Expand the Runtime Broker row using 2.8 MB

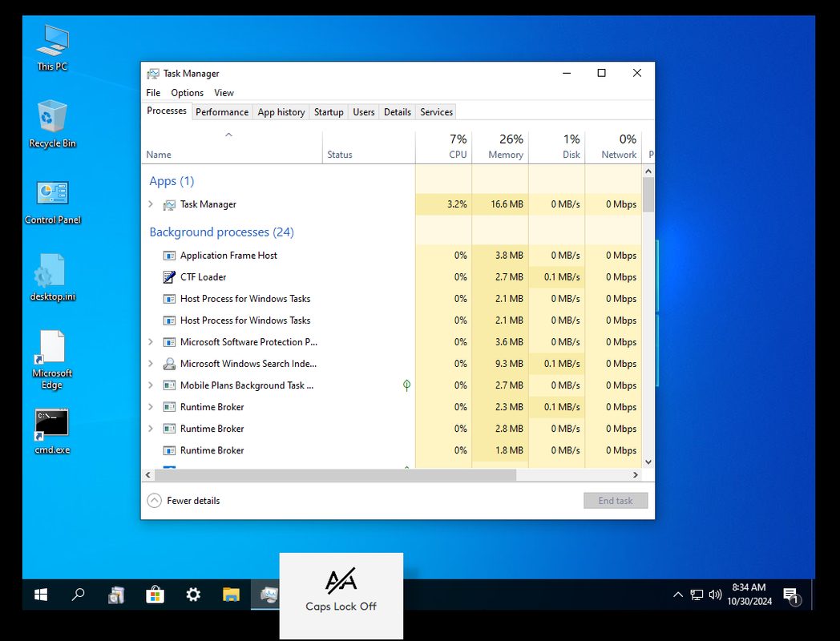(151, 429)
